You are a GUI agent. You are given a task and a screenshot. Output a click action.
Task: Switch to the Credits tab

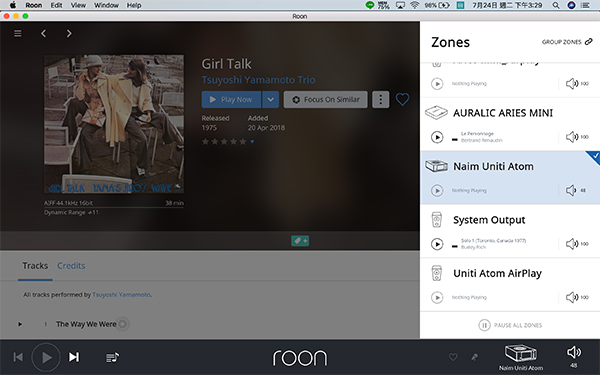[x=71, y=266]
